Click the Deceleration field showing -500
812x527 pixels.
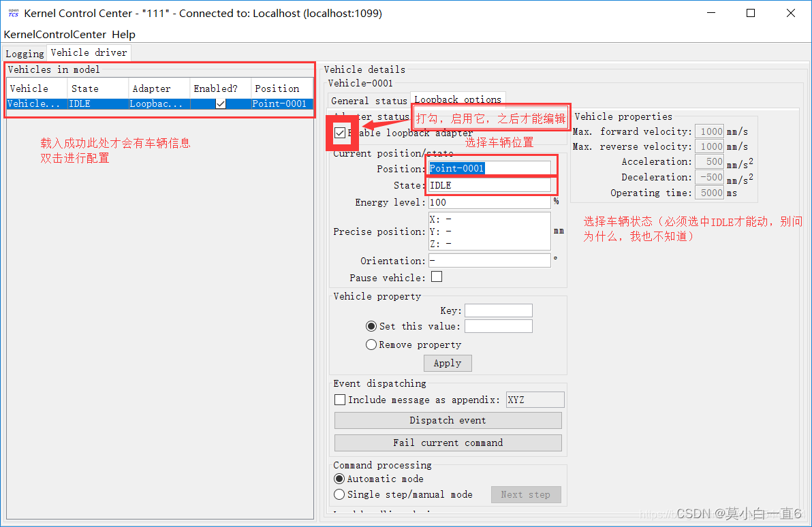pos(709,177)
